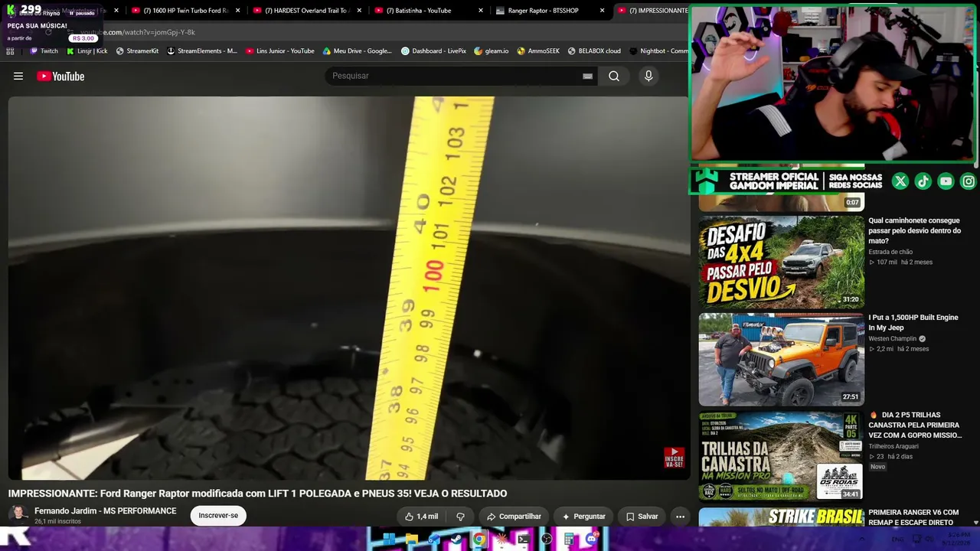Open the Fernando Jardim - MS PERFORMANCE channel
This screenshot has height=551, width=980.
105,510
